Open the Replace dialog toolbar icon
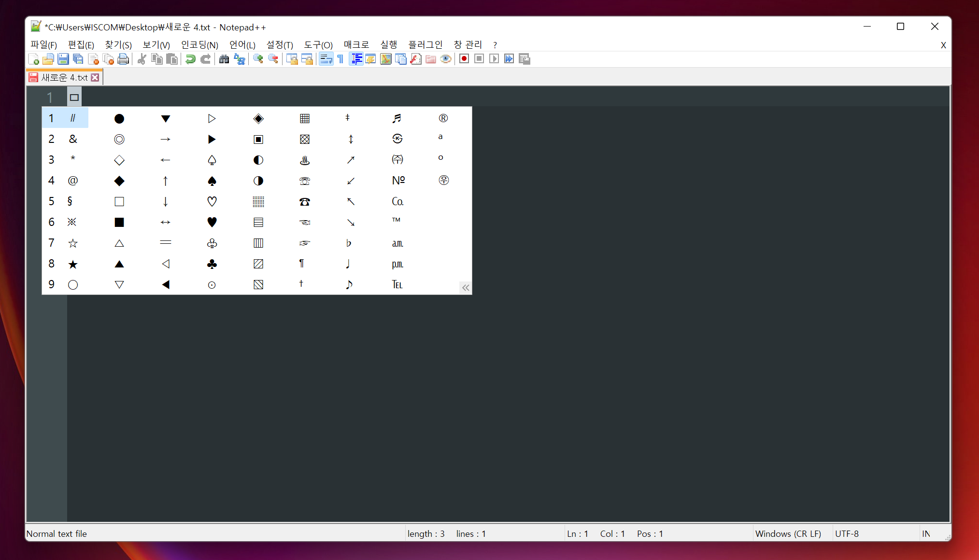 point(240,59)
